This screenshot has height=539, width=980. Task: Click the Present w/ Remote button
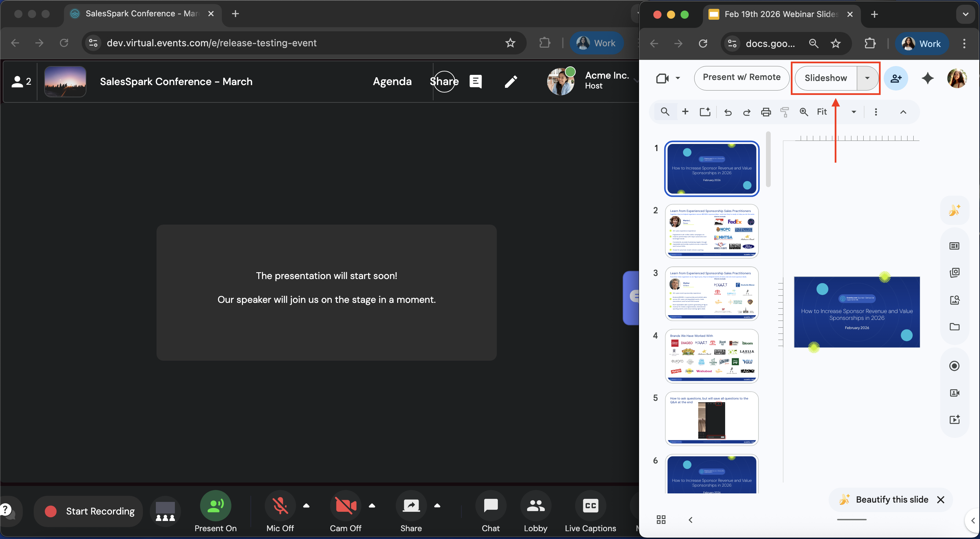(741, 77)
